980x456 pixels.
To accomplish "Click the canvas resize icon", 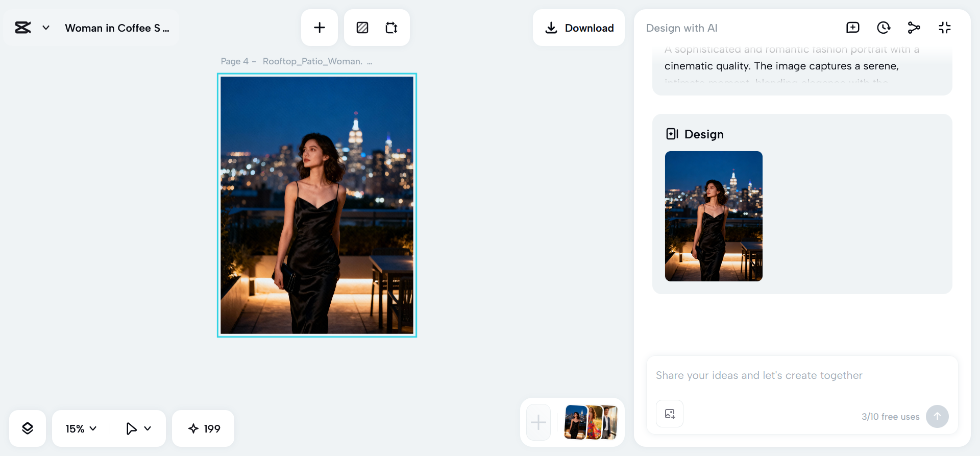I will [391, 28].
